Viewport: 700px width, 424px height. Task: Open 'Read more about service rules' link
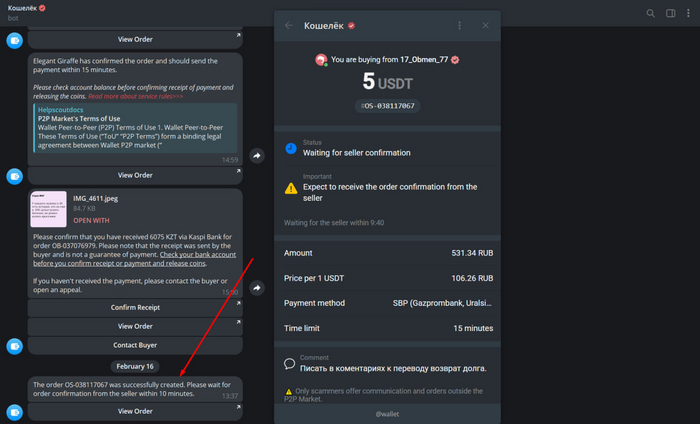tap(135, 97)
